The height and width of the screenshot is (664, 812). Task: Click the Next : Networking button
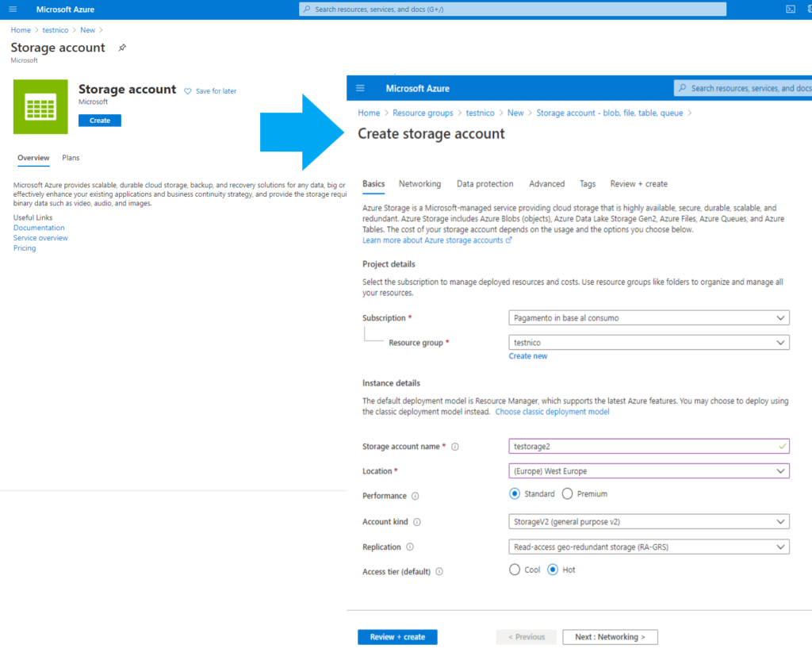(610, 637)
